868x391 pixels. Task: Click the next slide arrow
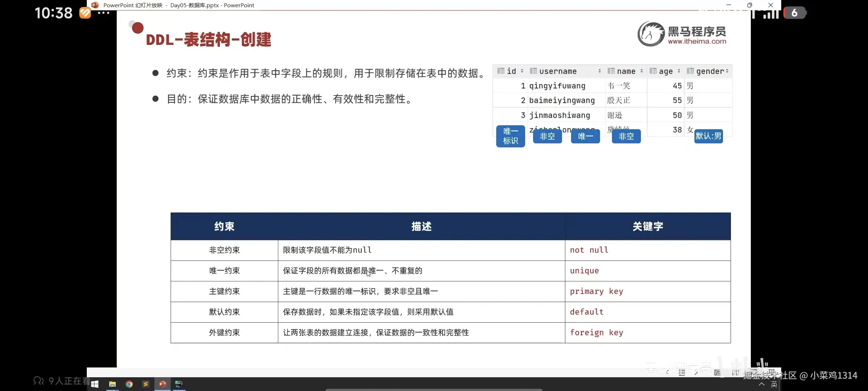(696, 373)
